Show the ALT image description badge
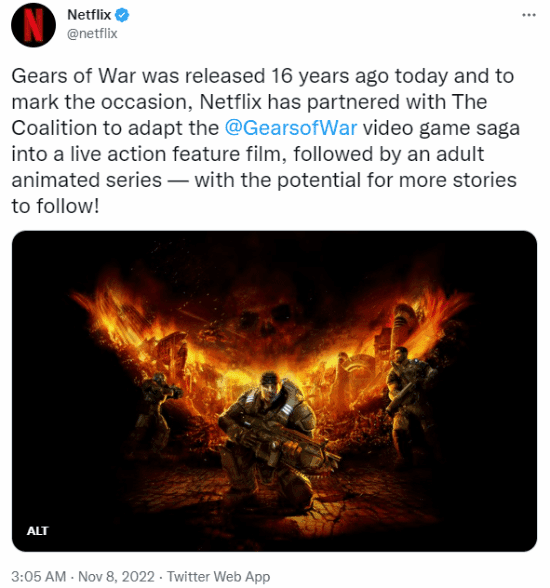The image size is (550, 588). (x=37, y=531)
